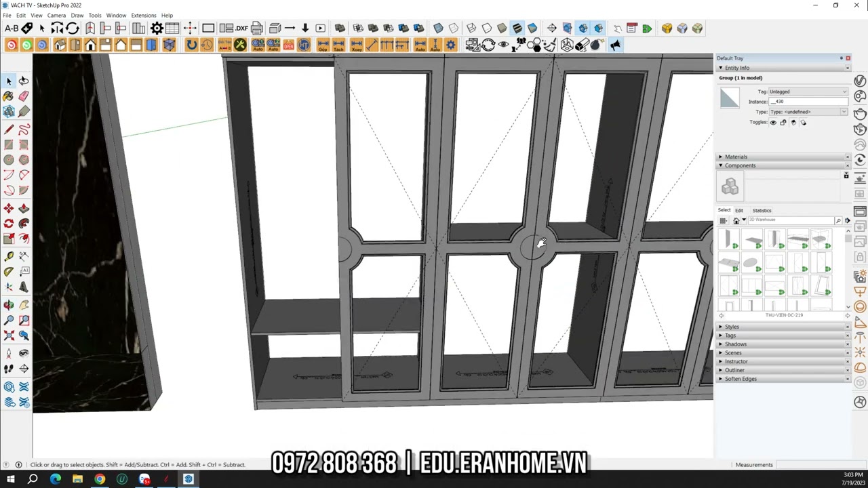Select the Rectangle tool
Screen dimensions: 868x488
[9, 144]
